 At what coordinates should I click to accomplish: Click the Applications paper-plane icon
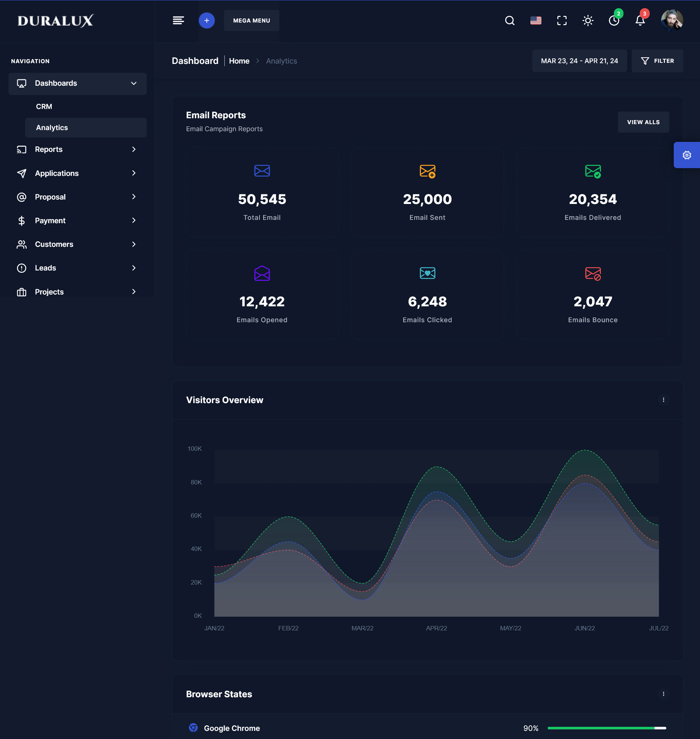pos(22,173)
